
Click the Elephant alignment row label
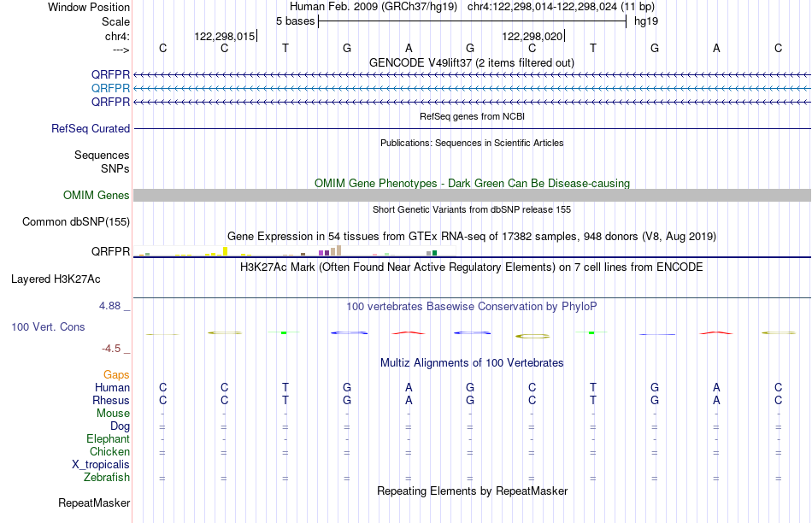pyautogui.click(x=108, y=438)
